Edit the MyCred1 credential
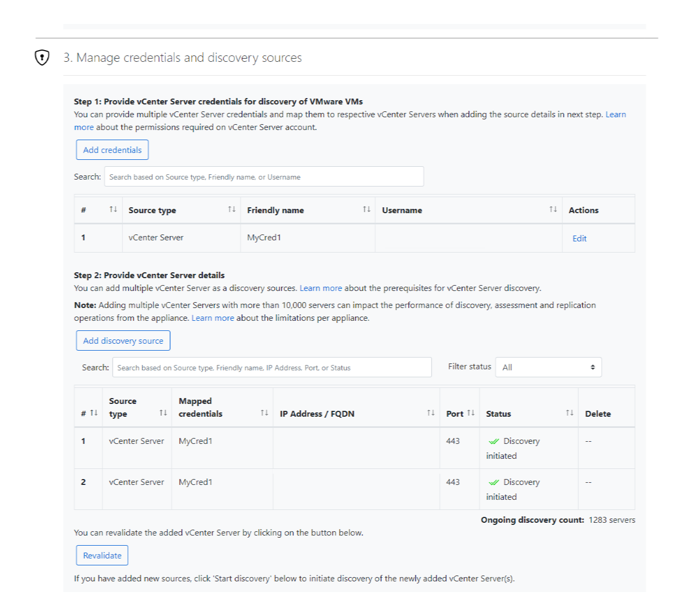This screenshot has width=686, height=616. click(x=579, y=238)
